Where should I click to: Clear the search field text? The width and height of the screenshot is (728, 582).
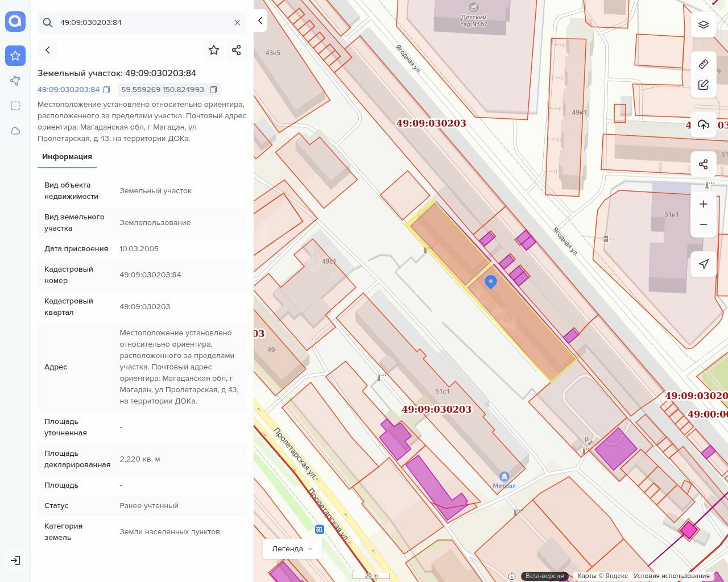237,23
